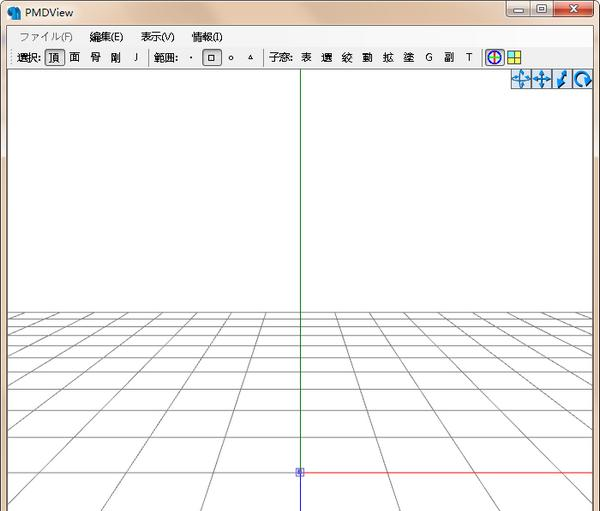
Task: Toggle vertex (頂) selection mode
Action: [54, 58]
